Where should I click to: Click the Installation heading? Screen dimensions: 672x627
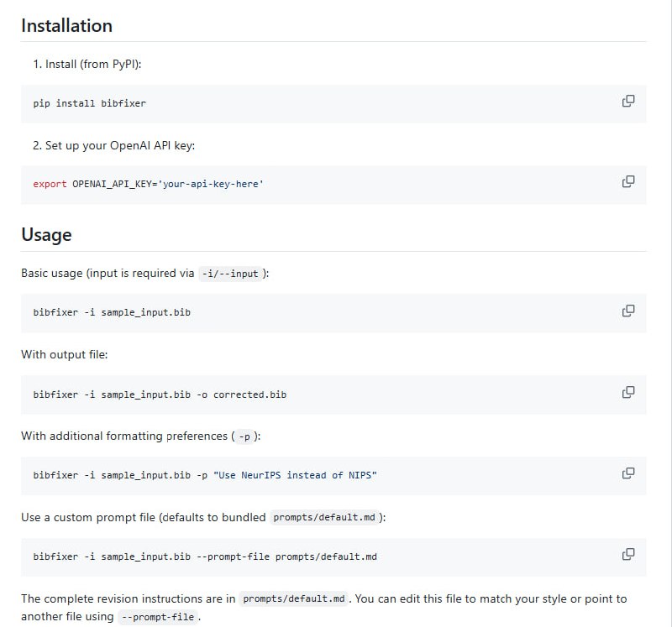tap(66, 25)
